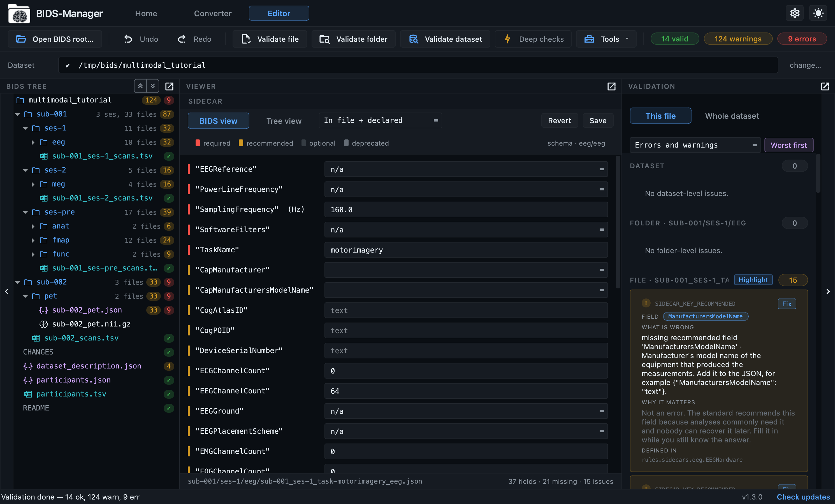Expand the eeg folder in ses-1

(33, 142)
